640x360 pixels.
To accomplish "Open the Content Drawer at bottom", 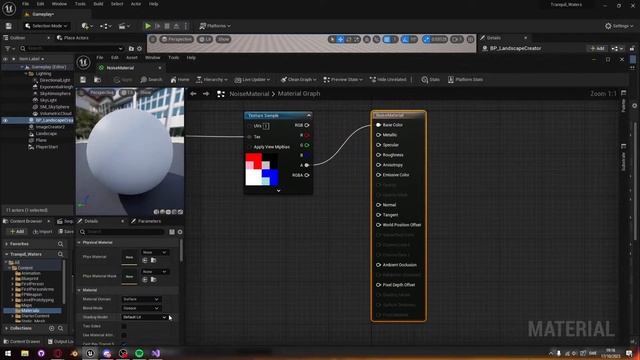I will [22, 342].
